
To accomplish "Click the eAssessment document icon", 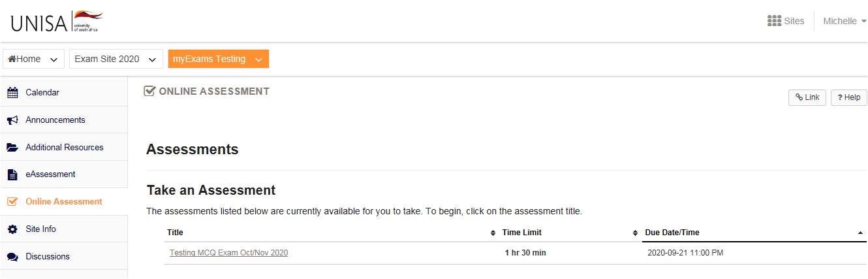I will coord(12,174).
